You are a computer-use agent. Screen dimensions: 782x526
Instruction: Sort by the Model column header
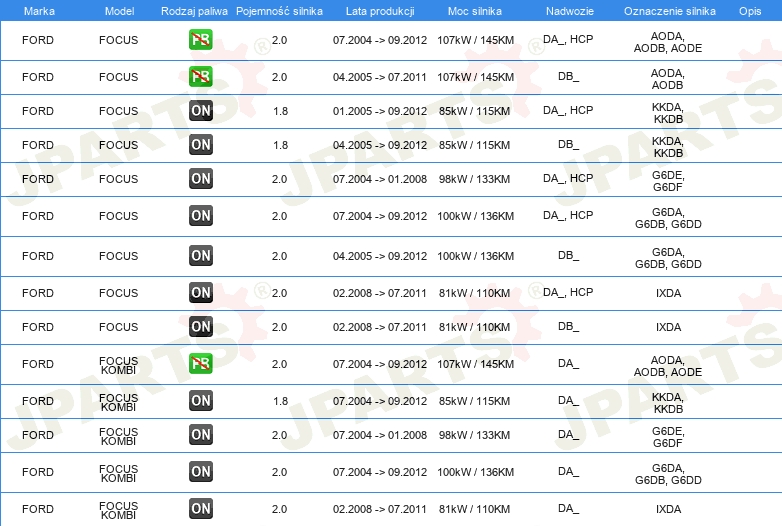point(119,11)
